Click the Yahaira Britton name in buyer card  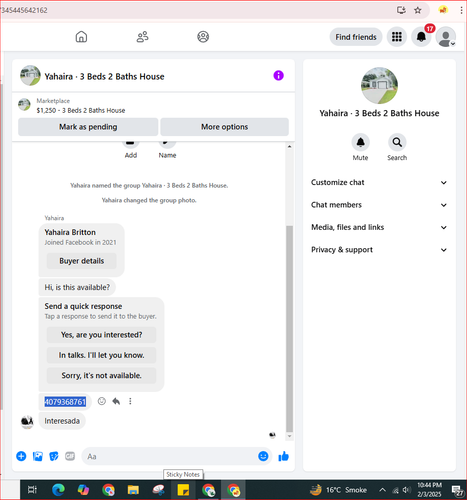(x=70, y=232)
